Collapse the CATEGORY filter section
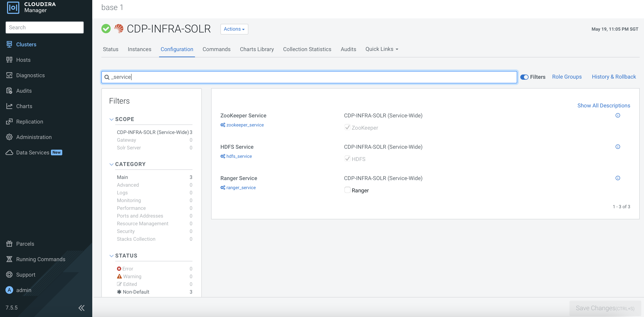The width and height of the screenshot is (644, 317). tap(112, 164)
